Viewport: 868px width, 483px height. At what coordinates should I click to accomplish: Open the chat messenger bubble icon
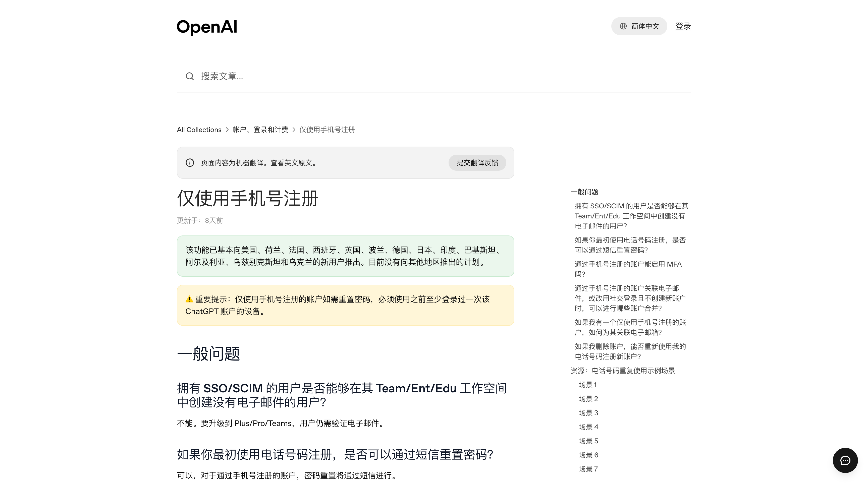(845, 460)
